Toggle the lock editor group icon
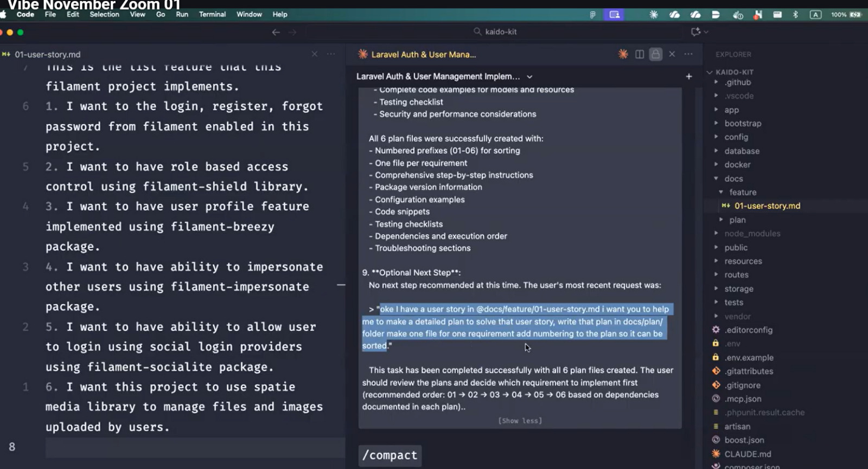868x469 pixels. [655, 54]
